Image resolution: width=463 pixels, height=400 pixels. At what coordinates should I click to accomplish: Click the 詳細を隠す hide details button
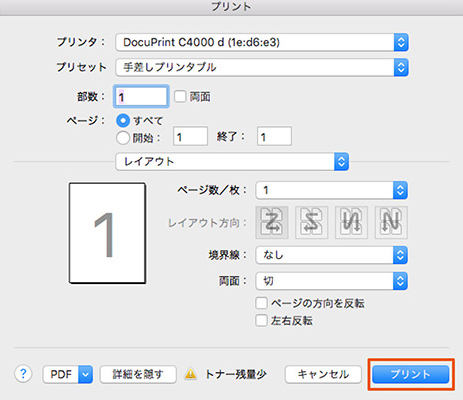(138, 374)
